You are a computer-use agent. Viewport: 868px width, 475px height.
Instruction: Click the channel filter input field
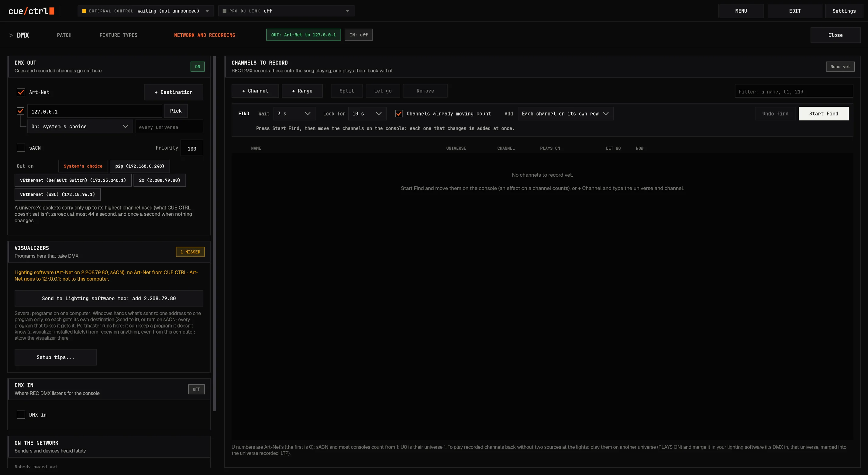click(x=794, y=91)
